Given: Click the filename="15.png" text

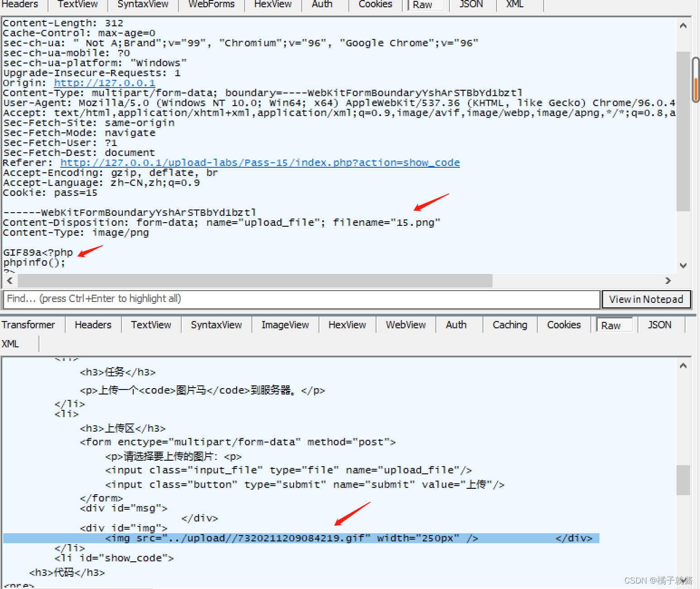Looking at the screenshot, I should [386, 223].
